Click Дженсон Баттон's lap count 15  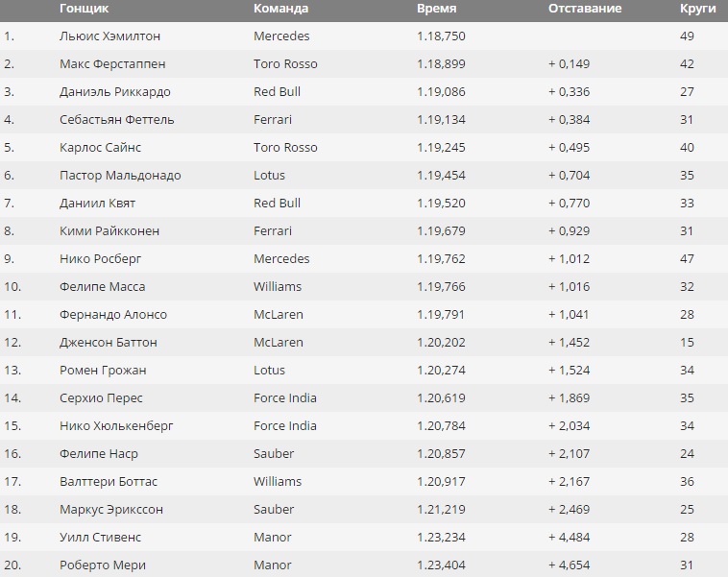point(687,343)
